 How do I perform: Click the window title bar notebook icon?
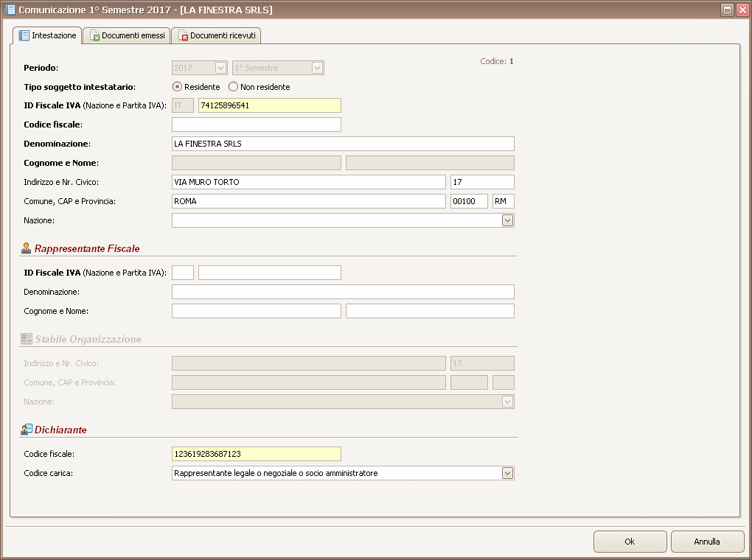10,10
